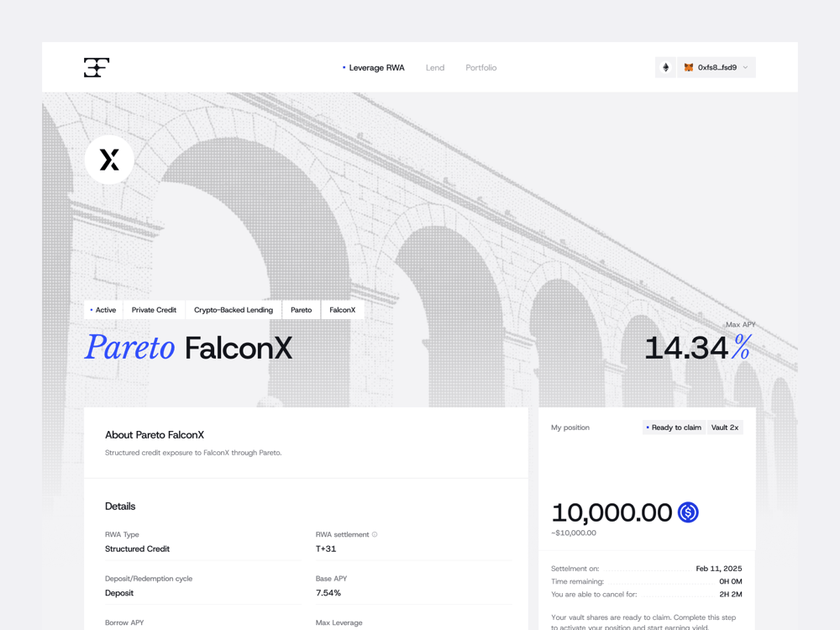
Task: Click the Details section heading
Action: [120, 507]
